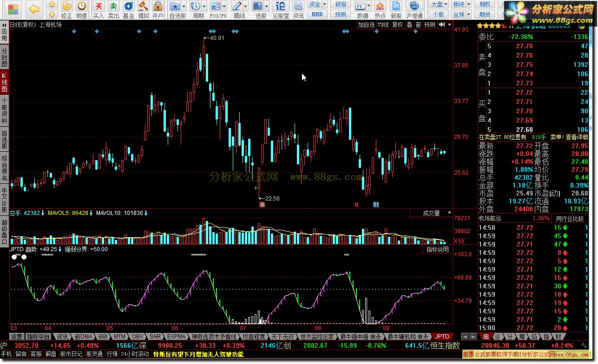Click the up arrow navigation icon
Image resolution: width=598 pixels, height=364 pixels.
[x=53, y=5]
